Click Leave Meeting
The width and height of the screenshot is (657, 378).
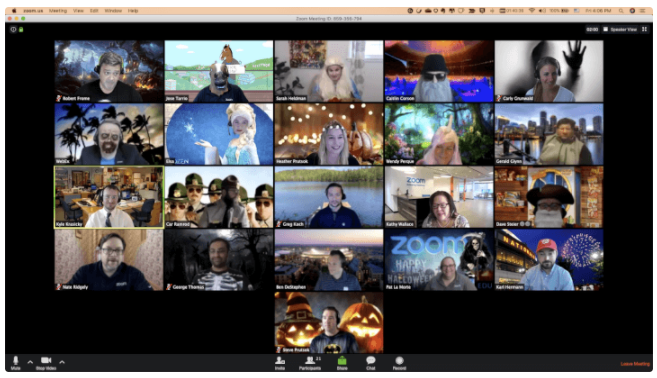635,364
